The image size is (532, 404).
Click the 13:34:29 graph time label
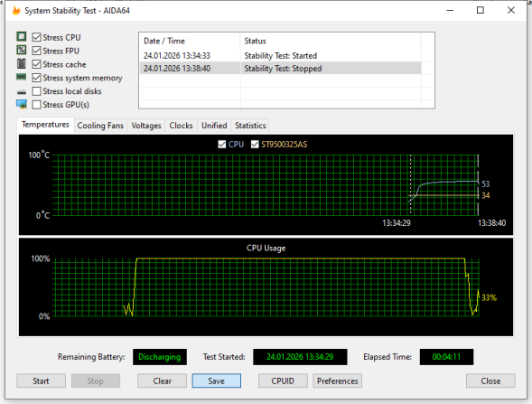[397, 223]
